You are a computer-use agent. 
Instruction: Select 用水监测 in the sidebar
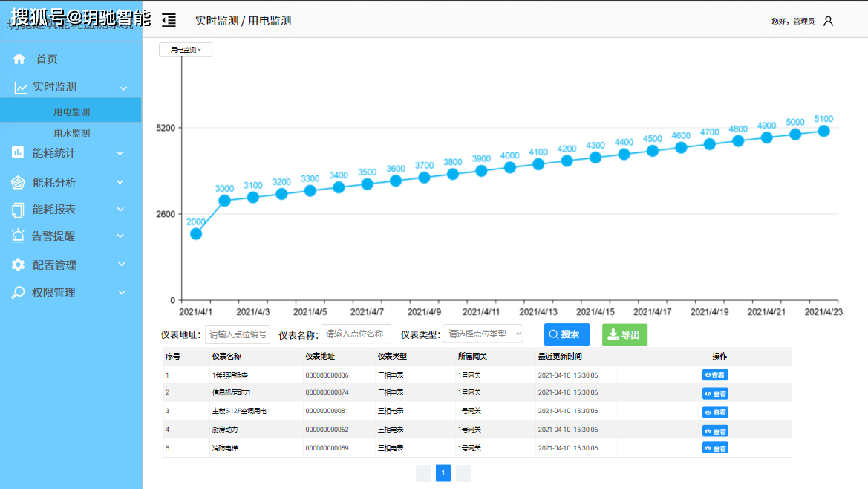pyautogui.click(x=71, y=134)
